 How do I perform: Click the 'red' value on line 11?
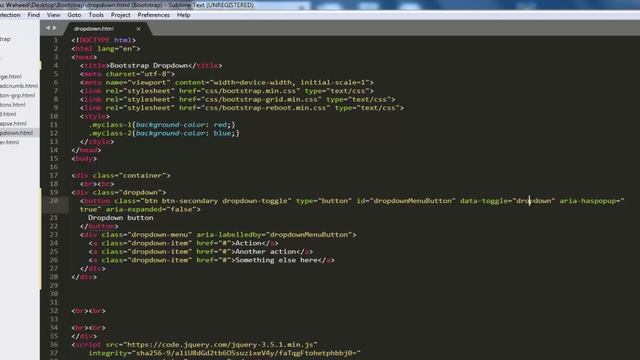[220, 125]
